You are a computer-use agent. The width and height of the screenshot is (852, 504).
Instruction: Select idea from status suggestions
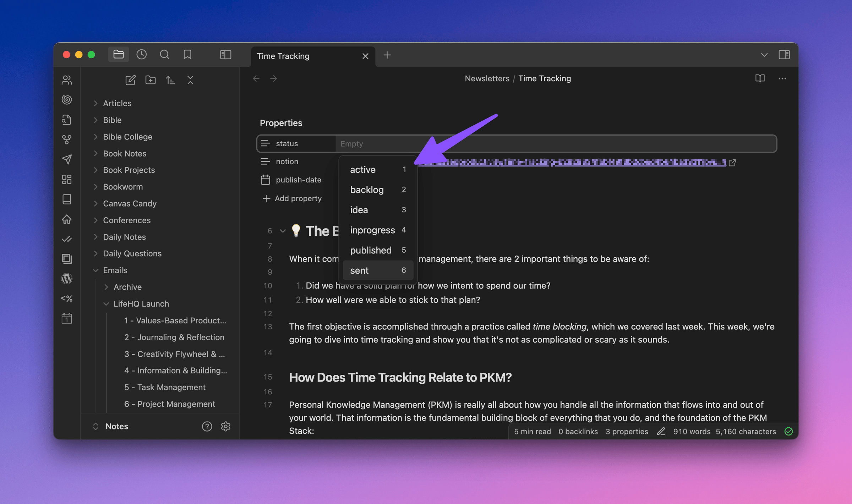(x=378, y=210)
